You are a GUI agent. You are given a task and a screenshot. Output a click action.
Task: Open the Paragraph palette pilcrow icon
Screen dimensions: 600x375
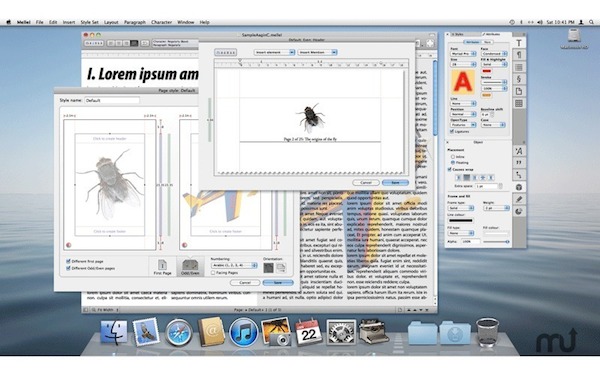(519, 55)
